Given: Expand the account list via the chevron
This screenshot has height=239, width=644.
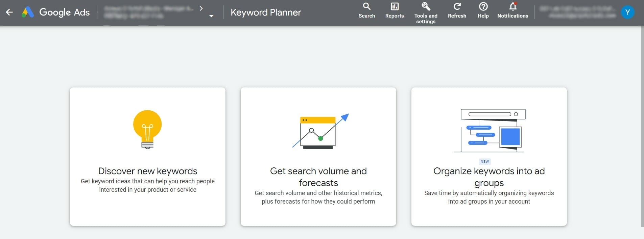Looking at the screenshot, I should point(201,8).
